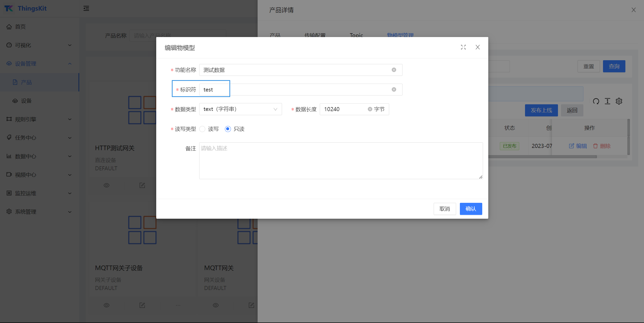The height and width of the screenshot is (323, 644).
Task: Clear the 标识符 field with its clear icon
Action: point(394,90)
